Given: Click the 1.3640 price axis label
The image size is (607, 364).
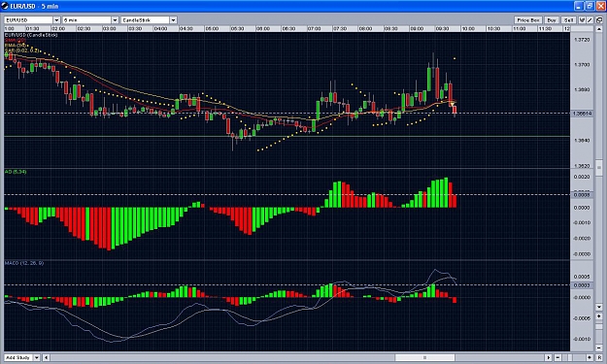Looking at the screenshot, I should click(582, 141).
